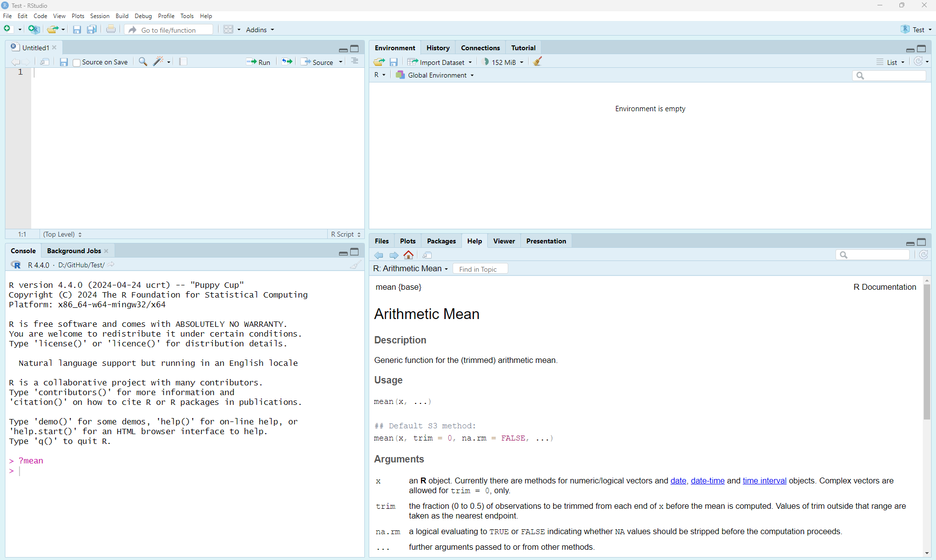
Task: Open the Test project dropdown
Action: [916, 30]
